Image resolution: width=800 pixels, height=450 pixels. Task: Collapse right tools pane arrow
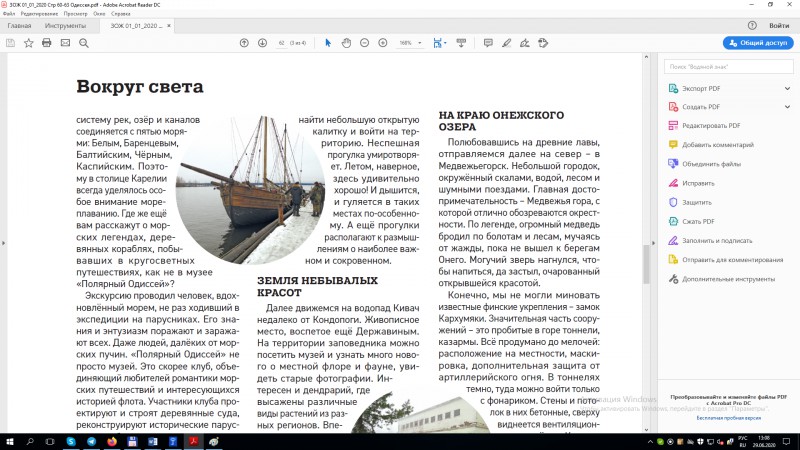coord(653,243)
